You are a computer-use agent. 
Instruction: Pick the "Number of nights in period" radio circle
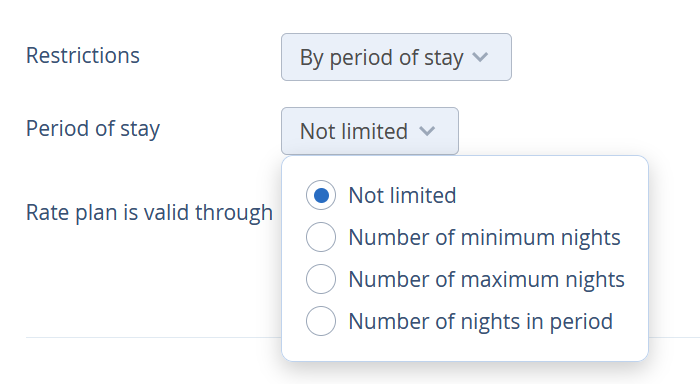point(321,321)
